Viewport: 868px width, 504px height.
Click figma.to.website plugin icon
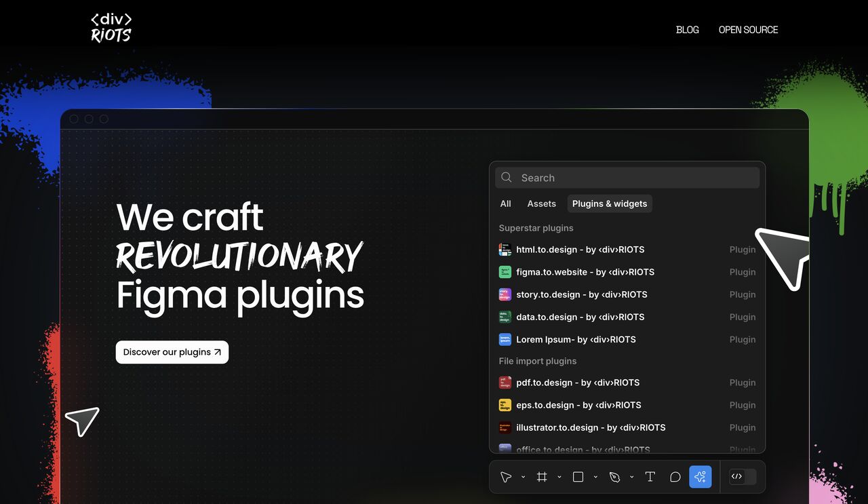click(x=505, y=272)
